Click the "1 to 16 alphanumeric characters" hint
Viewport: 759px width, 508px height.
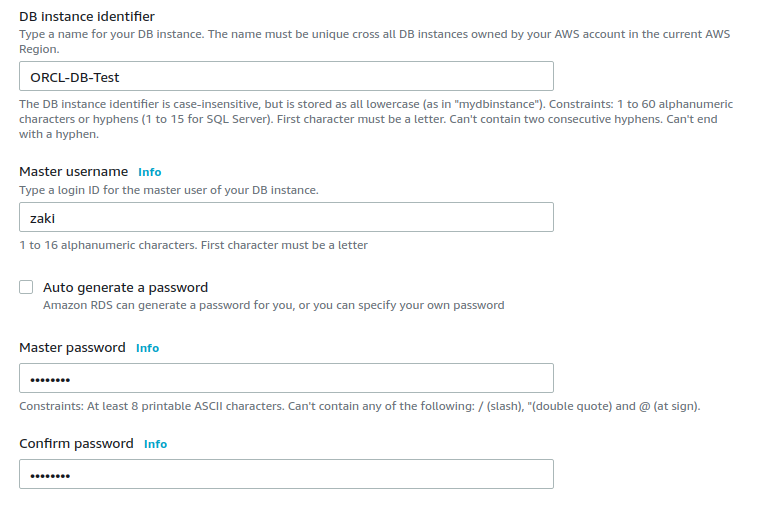pyautogui.click(x=194, y=245)
